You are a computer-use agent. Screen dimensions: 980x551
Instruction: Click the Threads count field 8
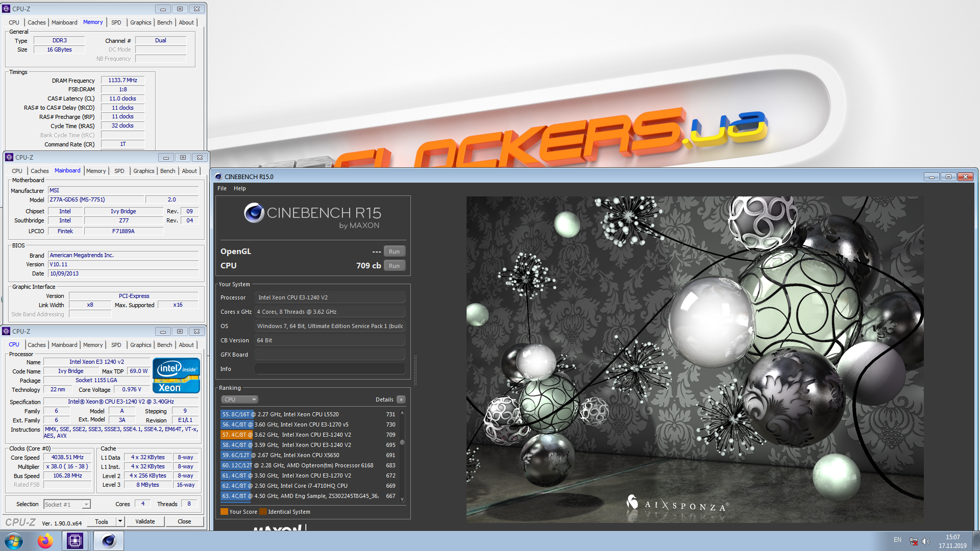pyautogui.click(x=189, y=504)
